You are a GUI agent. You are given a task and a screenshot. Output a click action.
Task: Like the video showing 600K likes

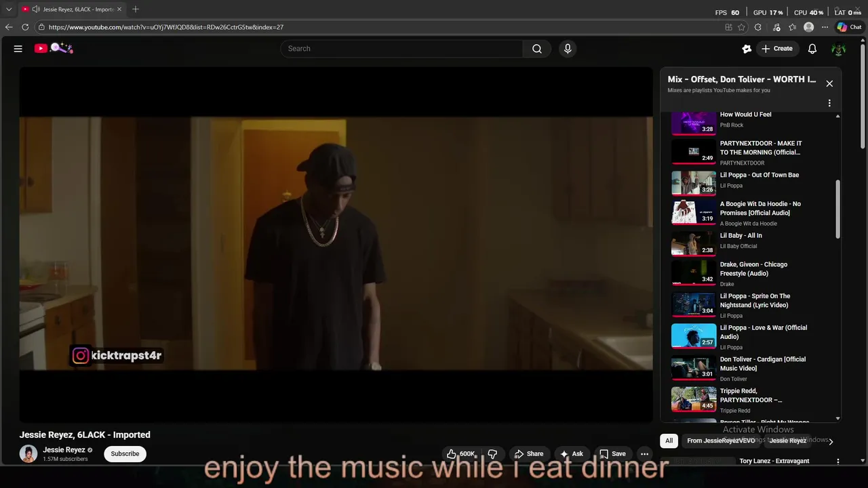460,453
